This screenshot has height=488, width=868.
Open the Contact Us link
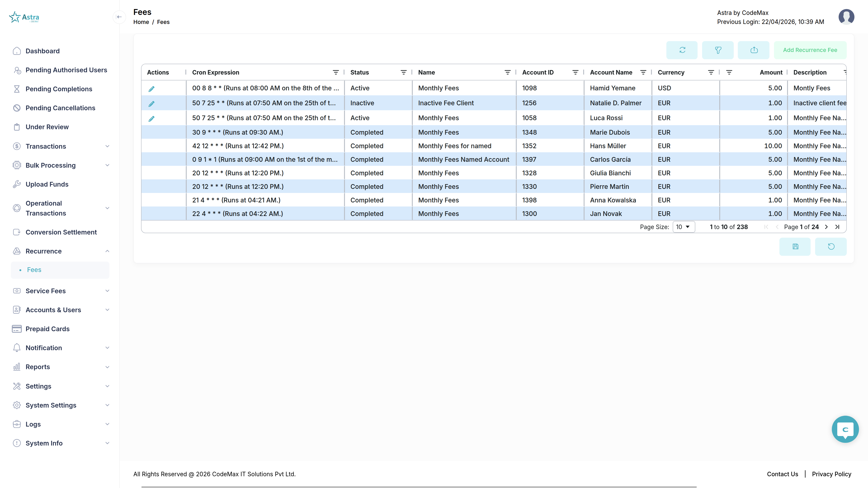(782, 474)
